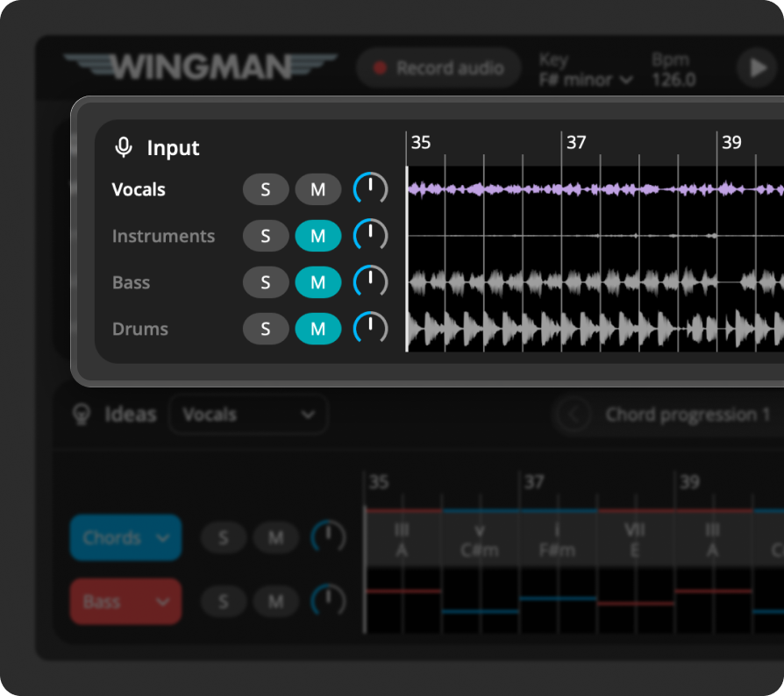Click the Ideas lightbulb icon

coord(82,415)
